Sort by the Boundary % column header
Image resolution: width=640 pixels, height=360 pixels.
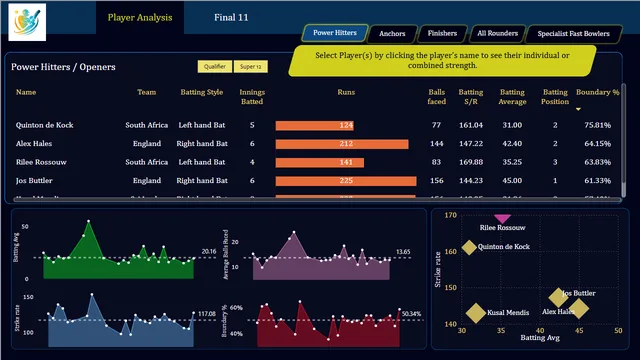click(598, 92)
